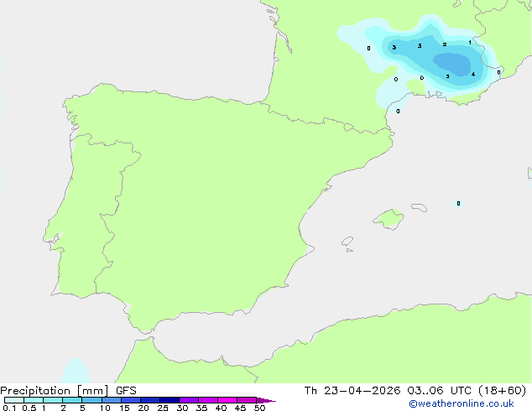Pick the 40 mm magenta legend swatch
This screenshot has height=411, width=532.
coord(227,400)
